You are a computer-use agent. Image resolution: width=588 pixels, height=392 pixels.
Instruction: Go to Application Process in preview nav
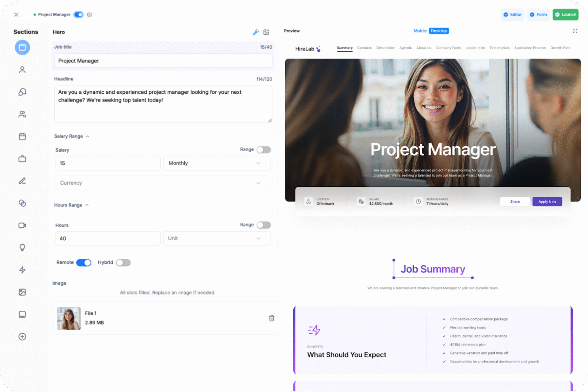click(x=530, y=48)
